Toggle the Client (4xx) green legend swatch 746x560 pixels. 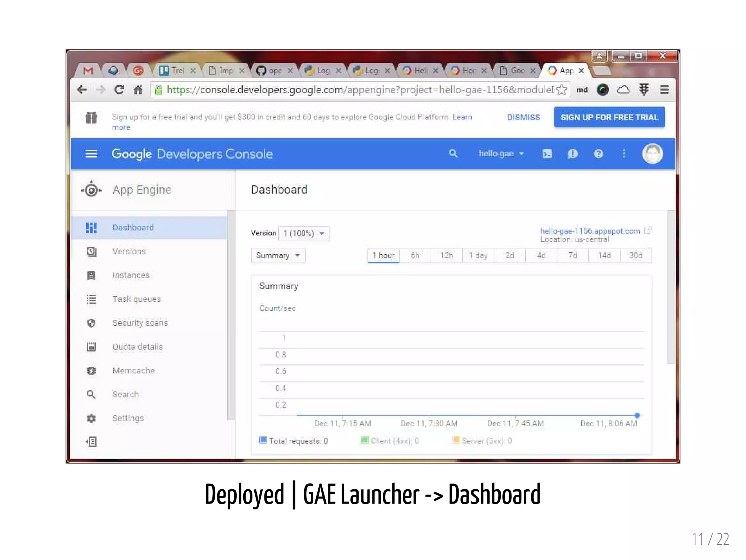point(365,440)
